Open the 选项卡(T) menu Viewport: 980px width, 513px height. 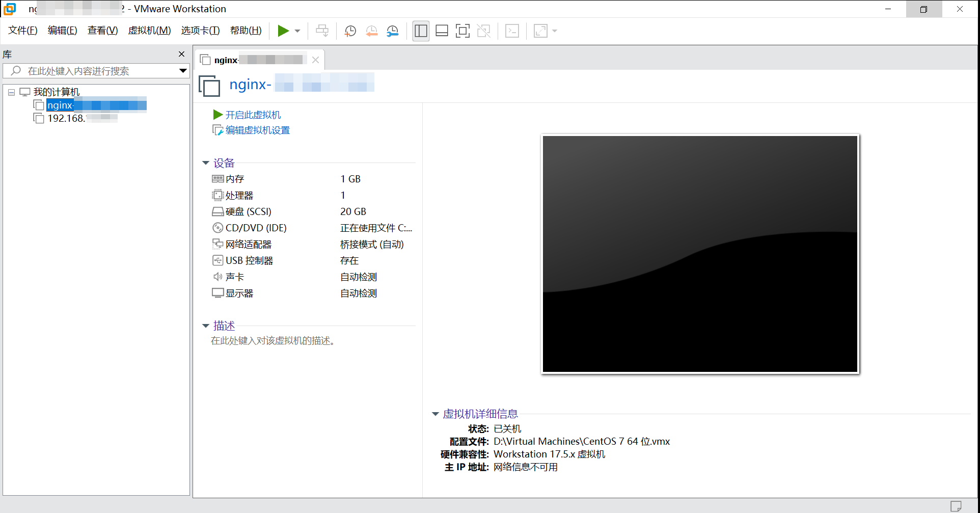(200, 31)
